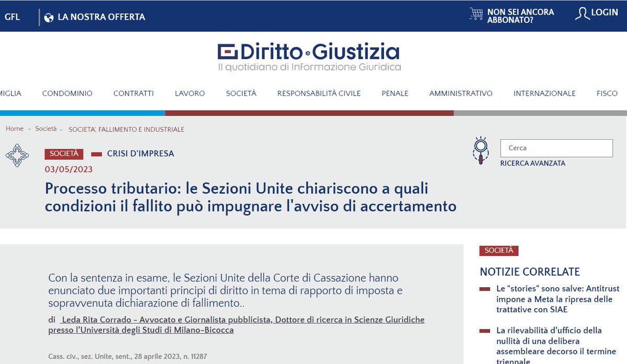Click the Società people-group article icon
Screen dimensions: 627x364
coord(18,155)
